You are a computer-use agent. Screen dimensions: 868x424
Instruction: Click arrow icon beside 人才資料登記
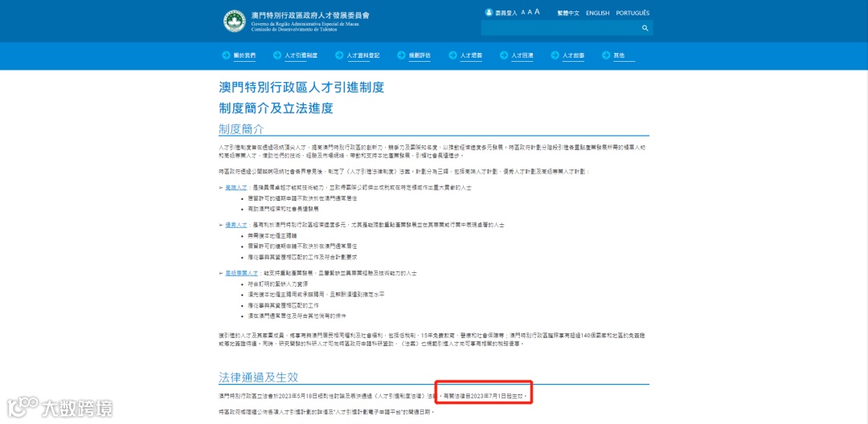(x=339, y=55)
